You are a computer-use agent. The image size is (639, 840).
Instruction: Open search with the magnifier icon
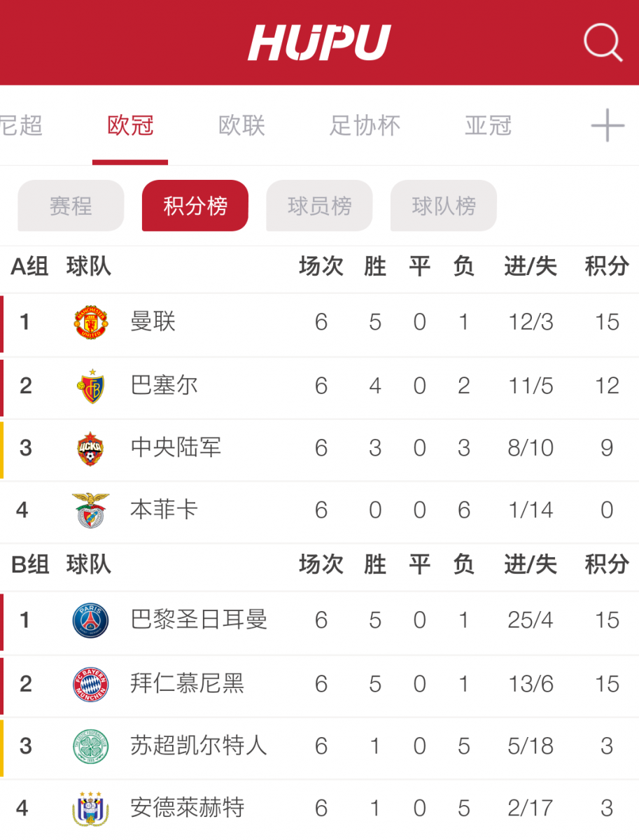click(x=603, y=43)
